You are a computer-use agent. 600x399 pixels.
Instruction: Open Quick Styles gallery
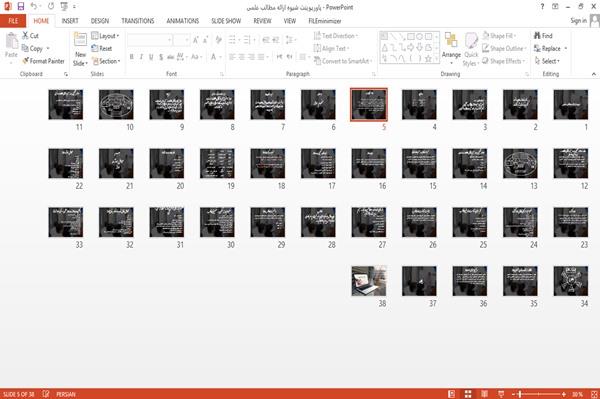pyautogui.click(x=471, y=50)
